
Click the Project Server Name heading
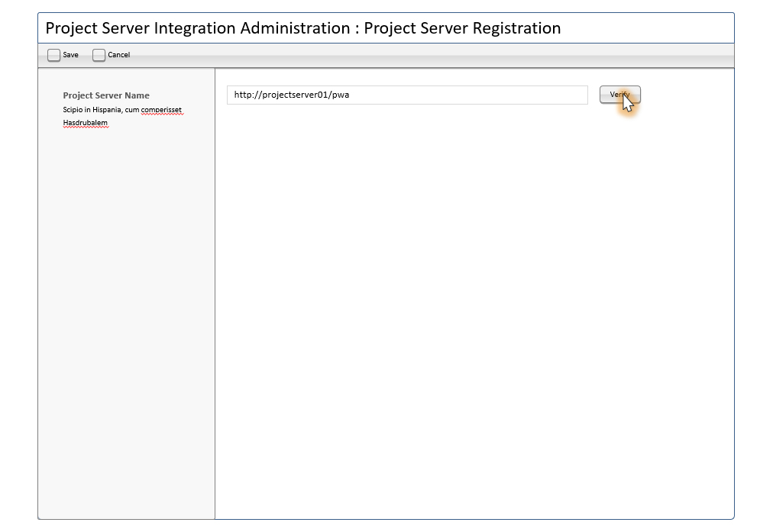coord(106,95)
